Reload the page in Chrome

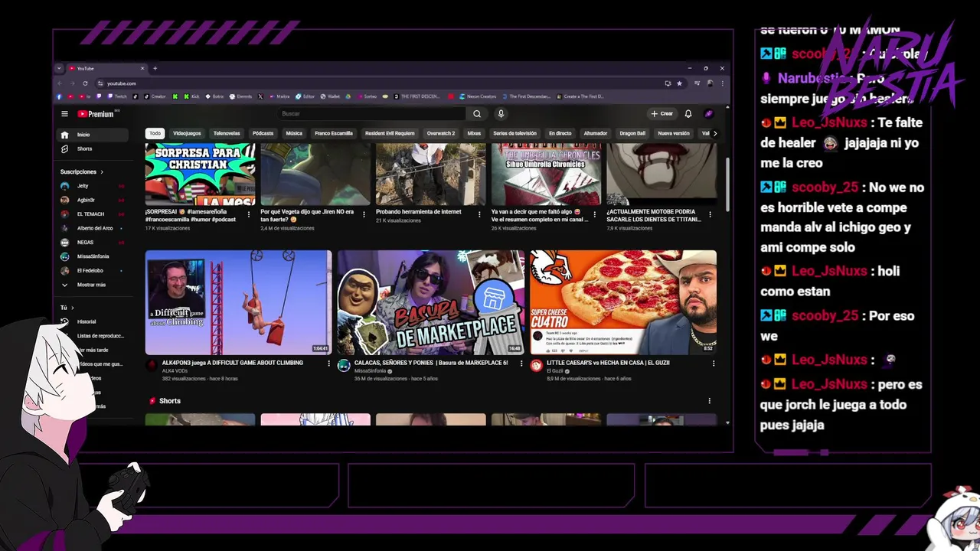tap(85, 83)
